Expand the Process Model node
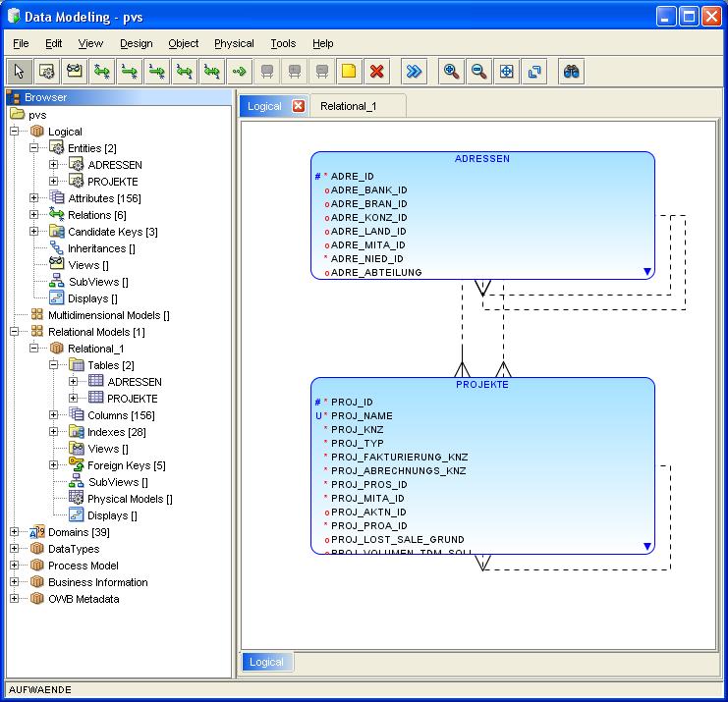 [15, 566]
